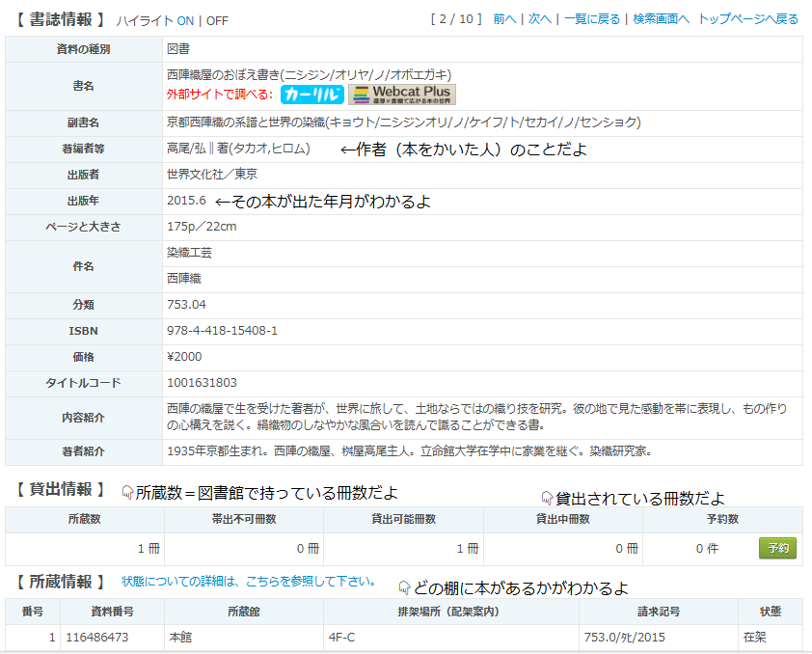Go to next record with 次へ
This screenshot has height=654, width=812.
coord(539,19)
